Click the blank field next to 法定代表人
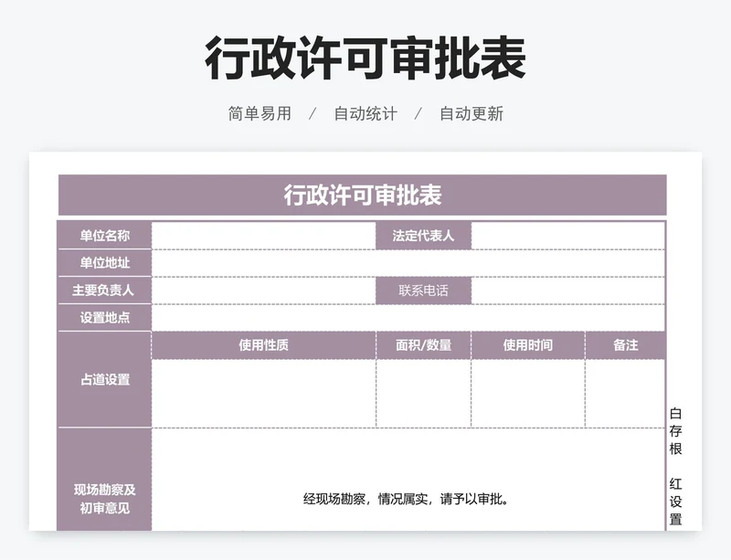731x560 pixels. click(x=567, y=236)
